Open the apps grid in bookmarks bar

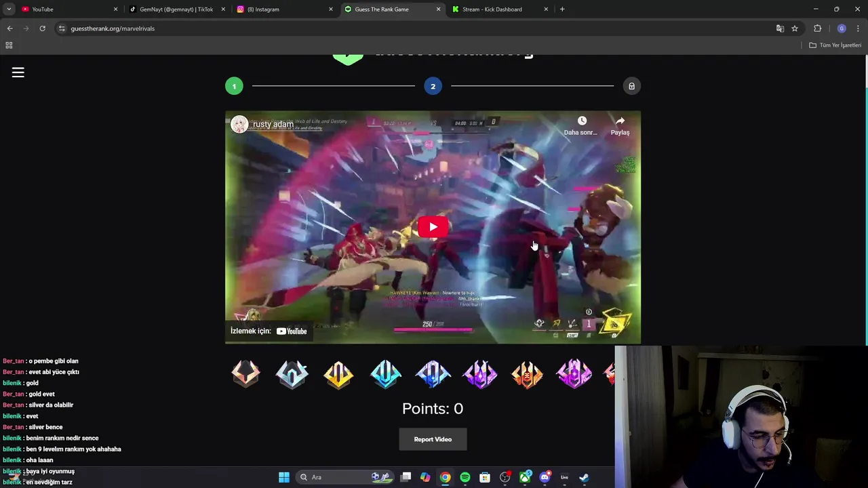(9, 45)
